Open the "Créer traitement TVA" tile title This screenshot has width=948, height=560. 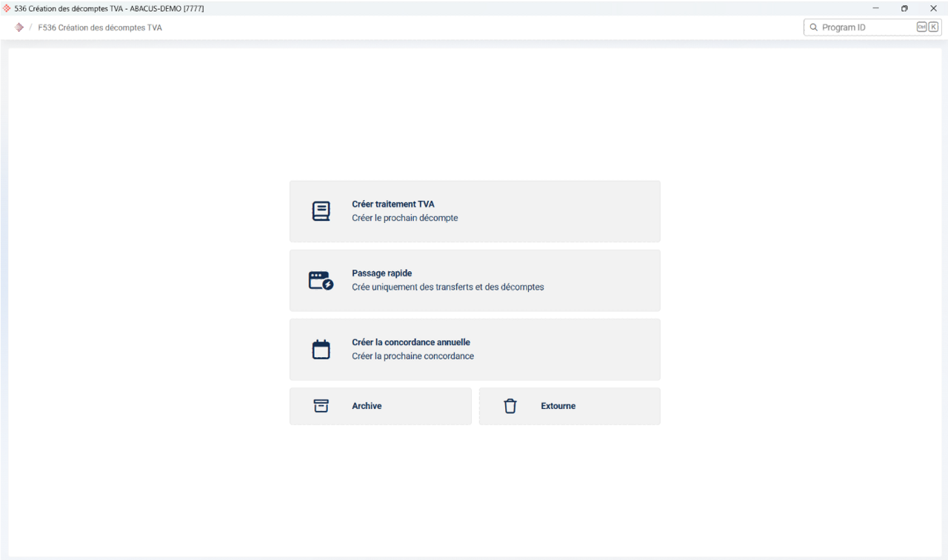[x=393, y=204]
